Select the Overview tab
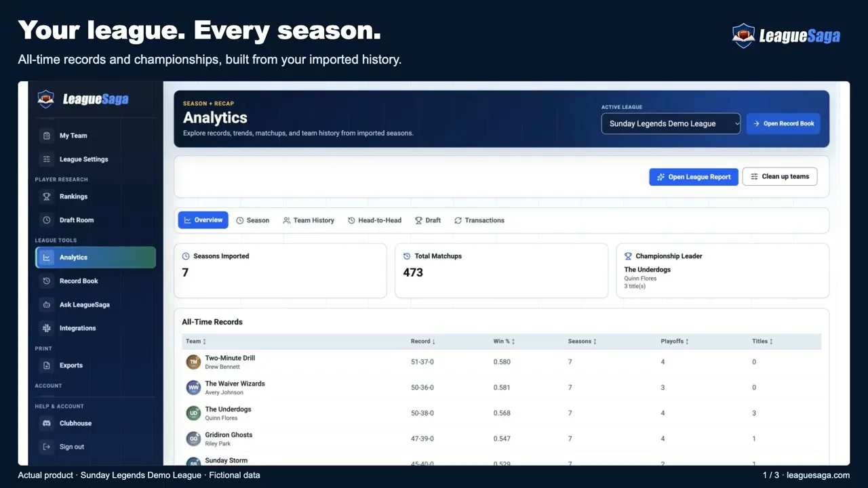Image resolution: width=868 pixels, height=488 pixels. [203, 220]
